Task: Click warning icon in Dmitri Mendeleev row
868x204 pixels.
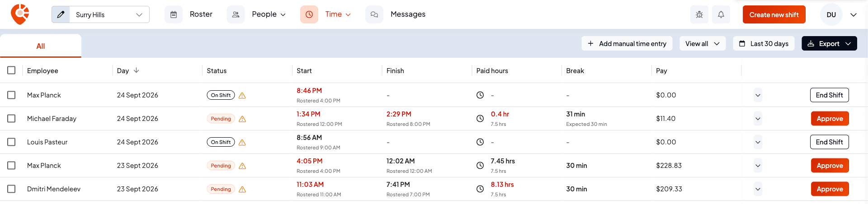Action: click(242, 189)
